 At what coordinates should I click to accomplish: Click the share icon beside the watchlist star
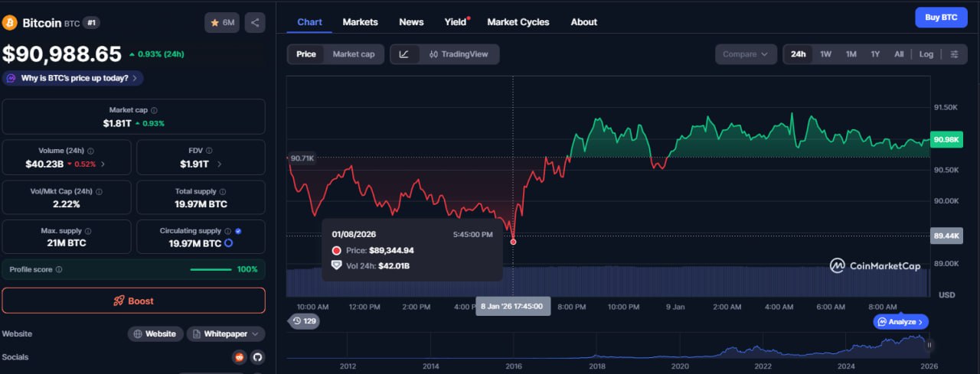point(255,23)
